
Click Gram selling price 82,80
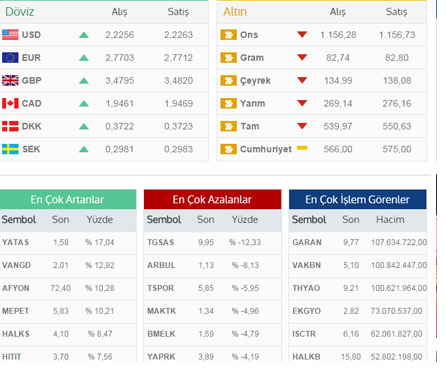(397, 58)
